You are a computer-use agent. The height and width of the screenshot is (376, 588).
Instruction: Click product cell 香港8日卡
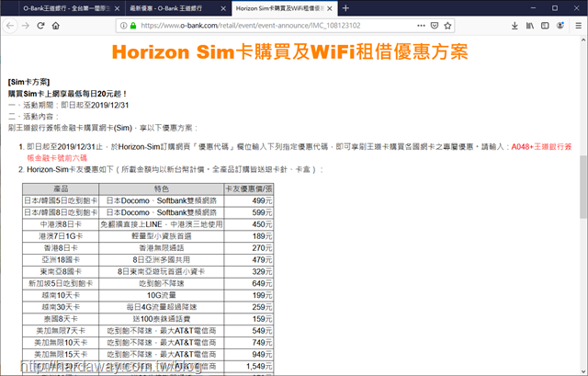[61, 248]
